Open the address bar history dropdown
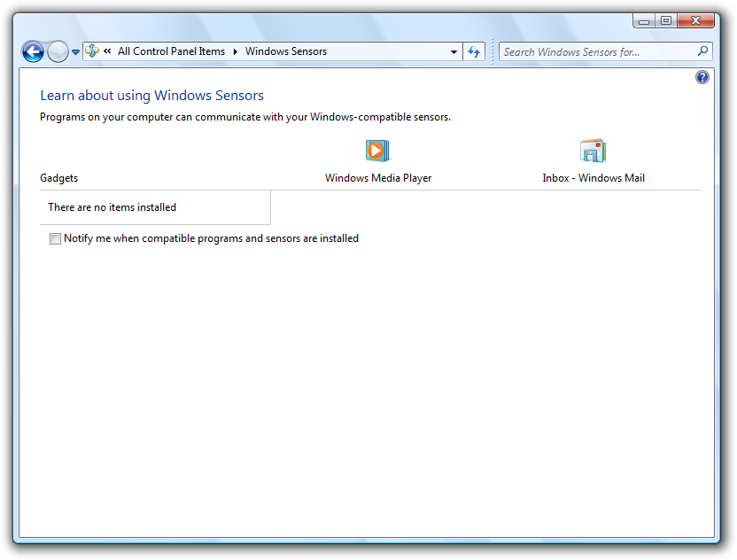737x560 pixels. point(454,51)
